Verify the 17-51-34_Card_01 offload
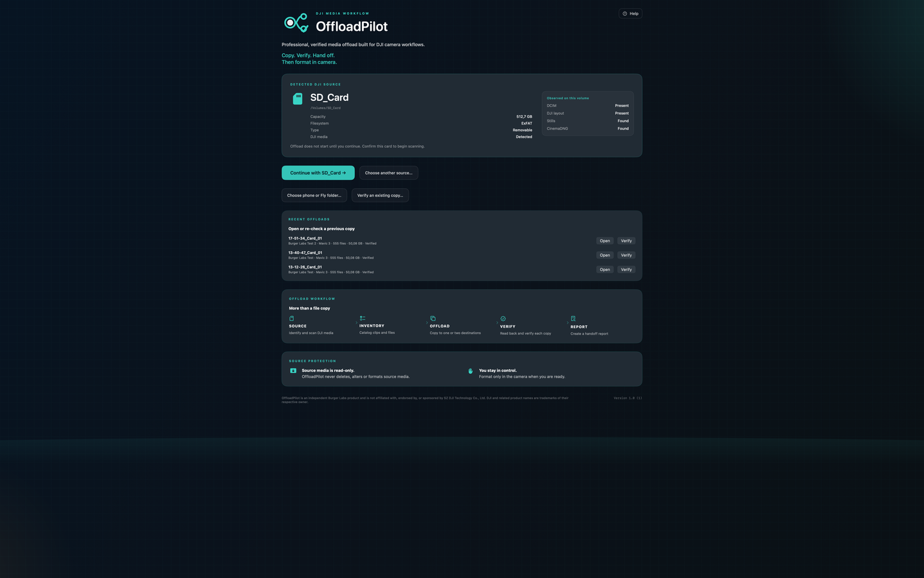Screen dimensions: 924x578 coord(626,241)
